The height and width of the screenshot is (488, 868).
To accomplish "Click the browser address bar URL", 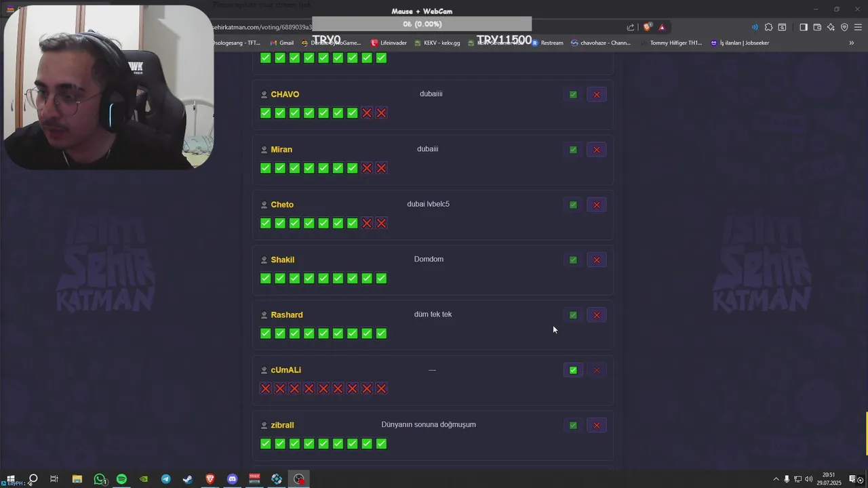I will [x=261, y=27].
